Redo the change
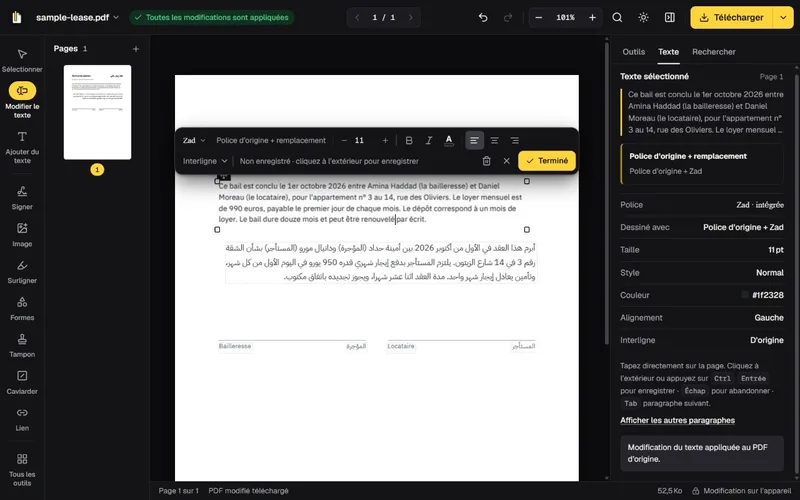Image resolution: width=800 pixels, height=500 pixels. click(508, 17)
